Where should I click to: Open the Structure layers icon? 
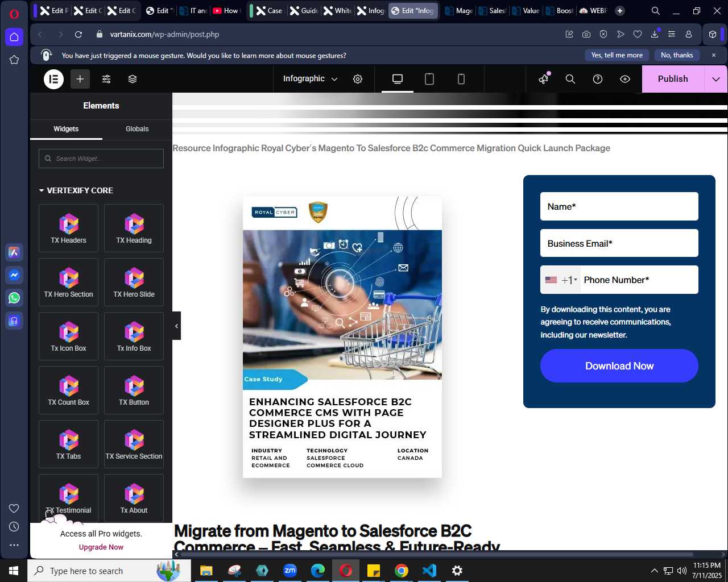[133, 79]
